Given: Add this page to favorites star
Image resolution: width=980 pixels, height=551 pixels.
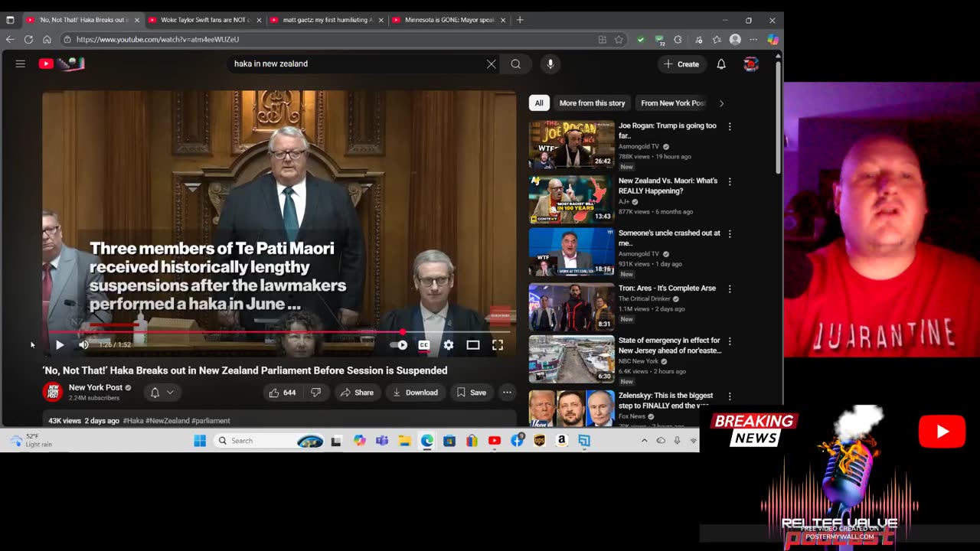Looking at the screenshot, I should point(619,40).
